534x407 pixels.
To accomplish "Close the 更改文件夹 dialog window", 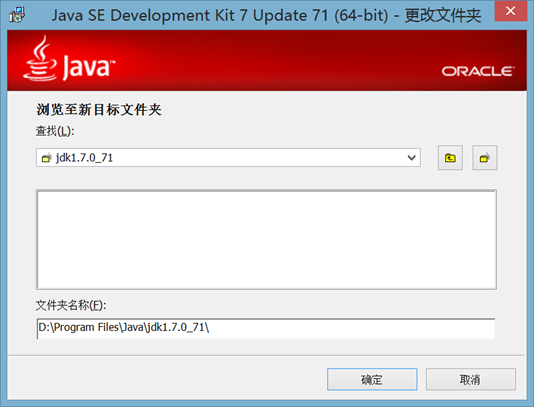I will [x=511, y=11].
